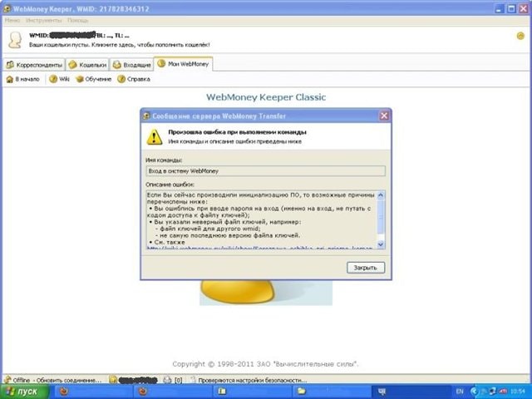The height and width of the screenshot is (399, 532).
Task: Open the Меню menu
Action: point(12,20)
